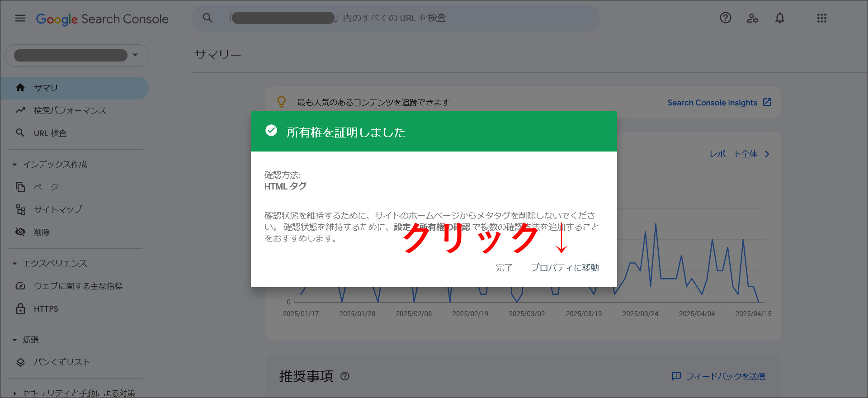Click the 2025/01/17 date on chart axis

click(301, 314)
